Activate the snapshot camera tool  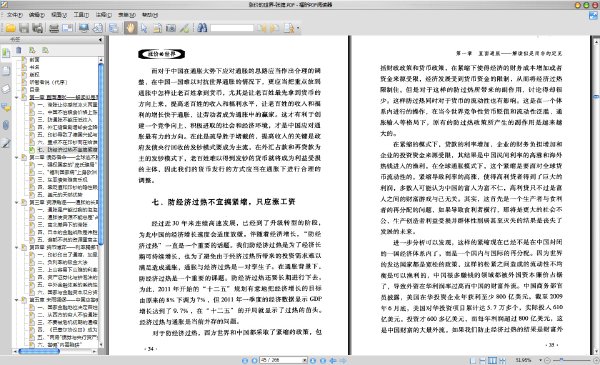click(x=171, y=28)
